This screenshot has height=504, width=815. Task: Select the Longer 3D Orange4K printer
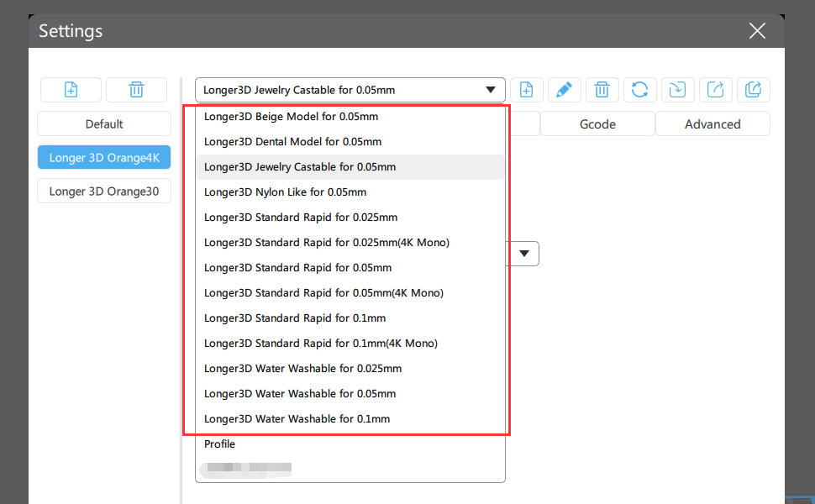coord(104,157)
